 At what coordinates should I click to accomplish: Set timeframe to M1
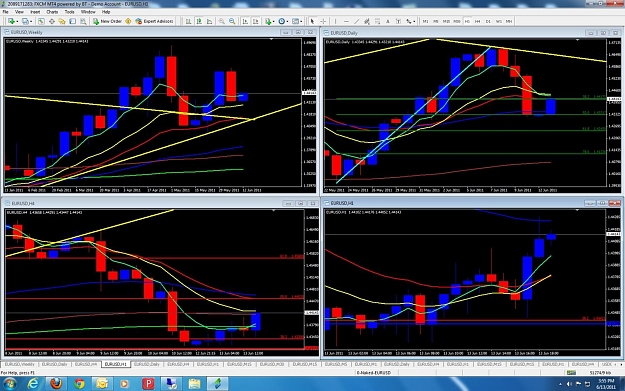coord(425,22)
